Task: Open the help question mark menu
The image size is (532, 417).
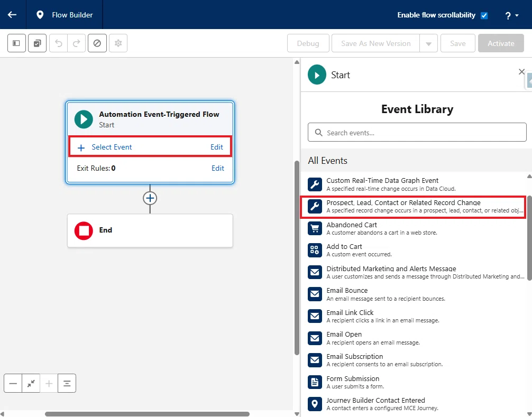Action: tap(512, 15)
